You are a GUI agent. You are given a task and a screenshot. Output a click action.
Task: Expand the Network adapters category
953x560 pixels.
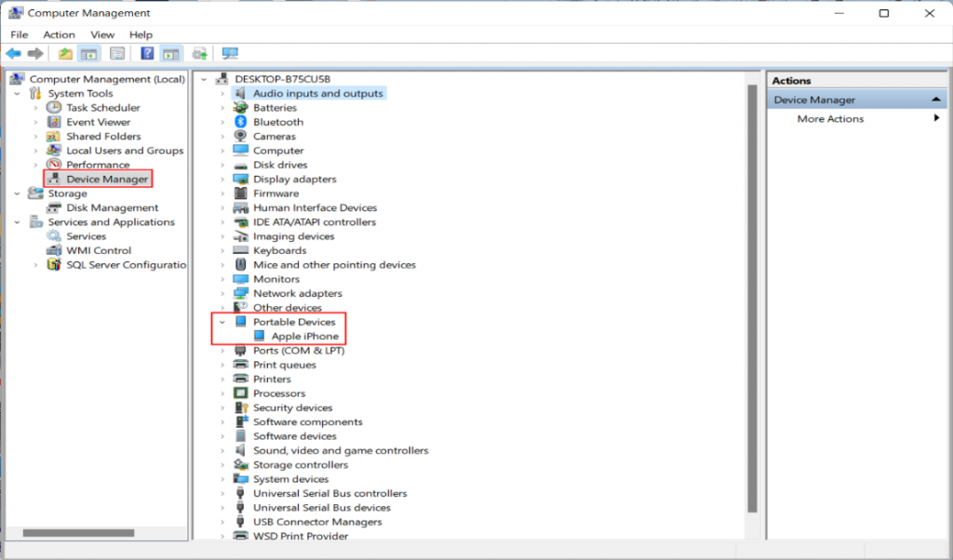220,293
